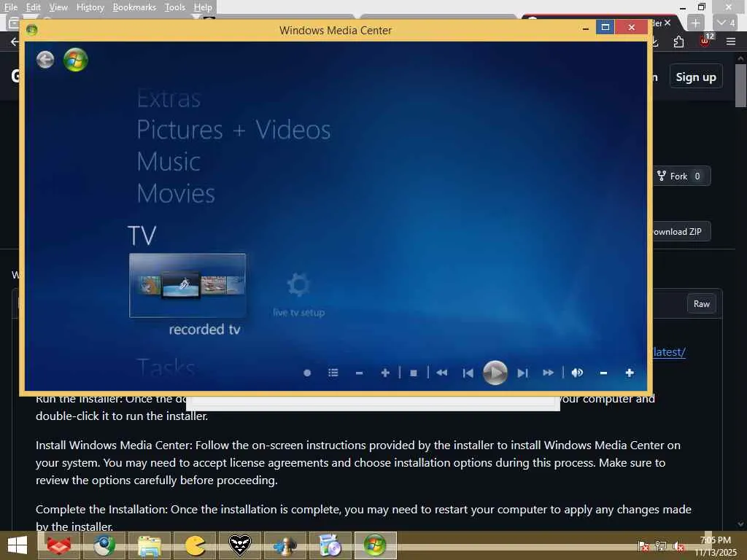Open the browser extensions puzzle icon

click(679, 42)
